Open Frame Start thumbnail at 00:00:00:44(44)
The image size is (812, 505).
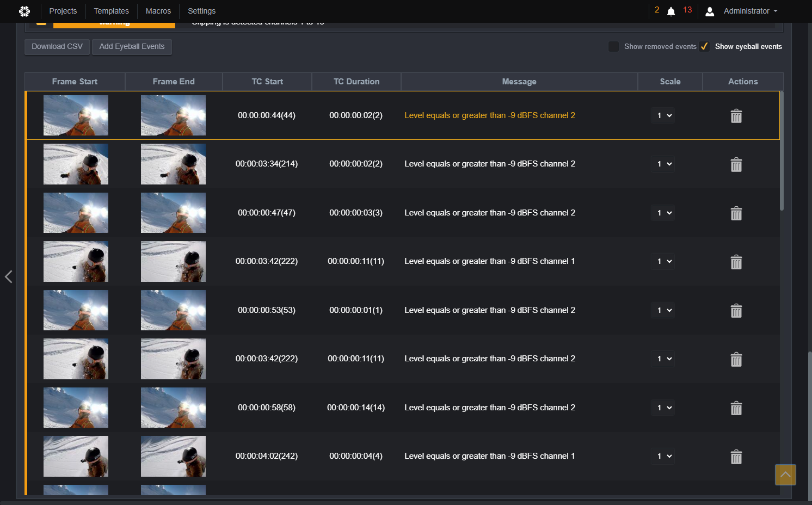pos(76,115)
